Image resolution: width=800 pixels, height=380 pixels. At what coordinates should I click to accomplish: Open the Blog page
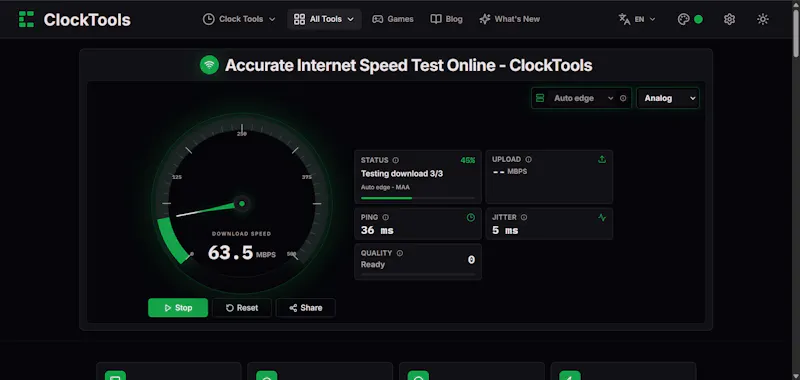click(446, 19)
